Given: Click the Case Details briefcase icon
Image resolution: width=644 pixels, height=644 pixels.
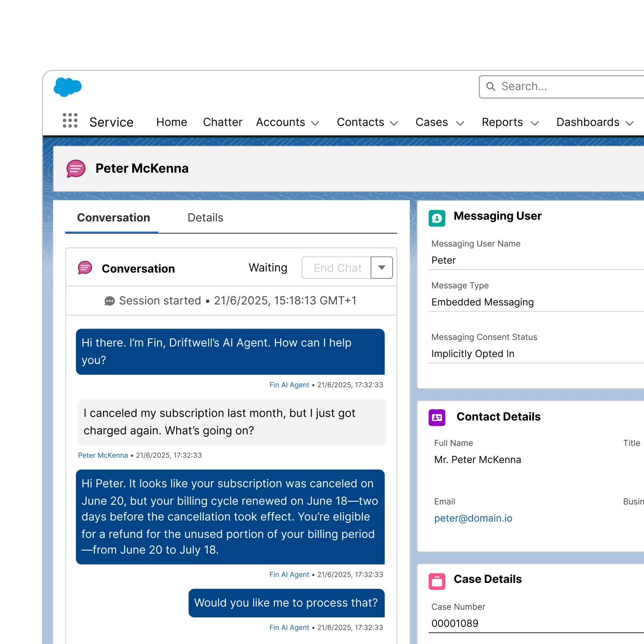Looking at the screenshot, I should (x=437, y=581).
